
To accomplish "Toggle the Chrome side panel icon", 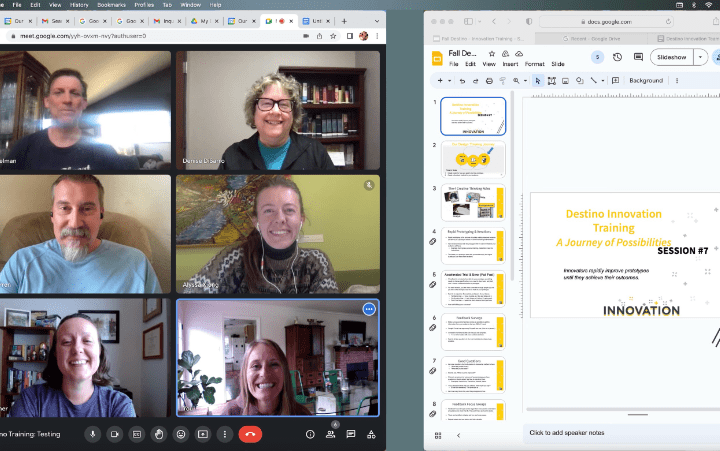I will tap(350, 36).
